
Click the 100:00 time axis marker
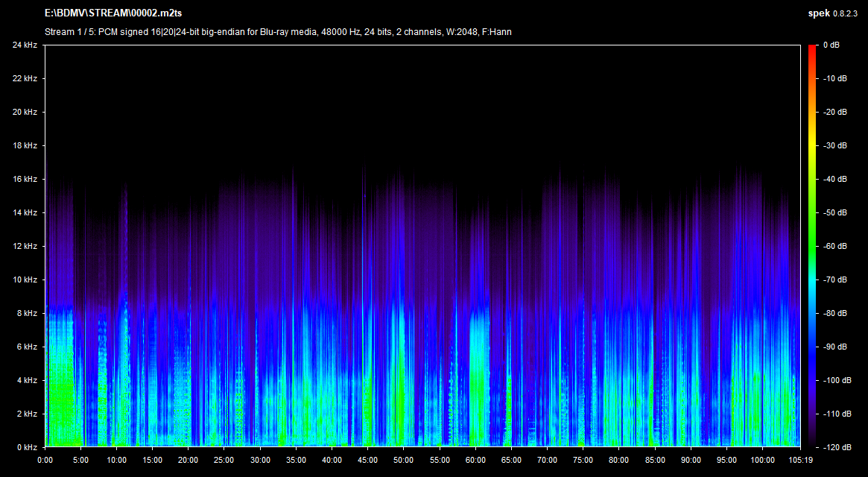click(x=761, y=460)
